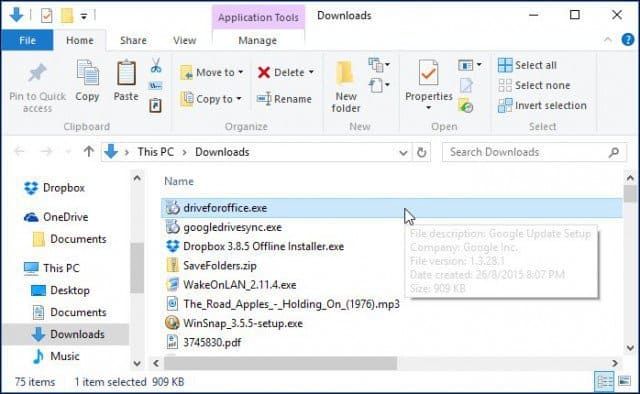Click Select all
The width and height of the screenshot is (640, 394).
pos(527,65)
